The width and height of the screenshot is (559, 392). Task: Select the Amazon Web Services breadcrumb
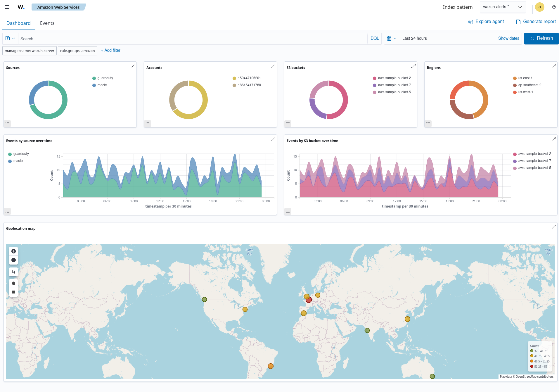click(58, 7)
